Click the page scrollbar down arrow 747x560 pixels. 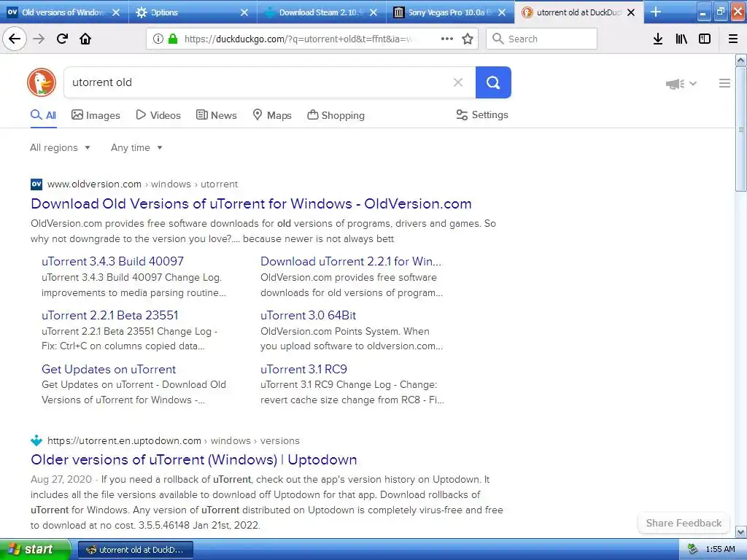741,532
